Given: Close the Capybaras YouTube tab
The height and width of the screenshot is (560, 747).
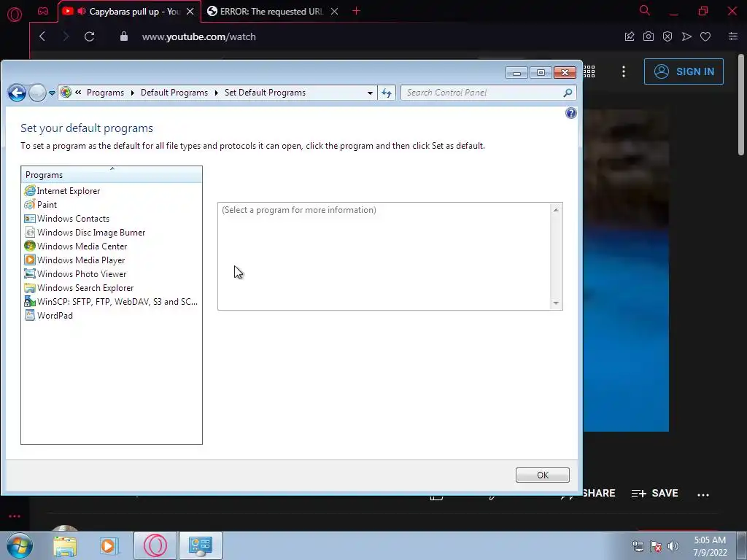Looking at the screenshot, I should tap(190, 12).
